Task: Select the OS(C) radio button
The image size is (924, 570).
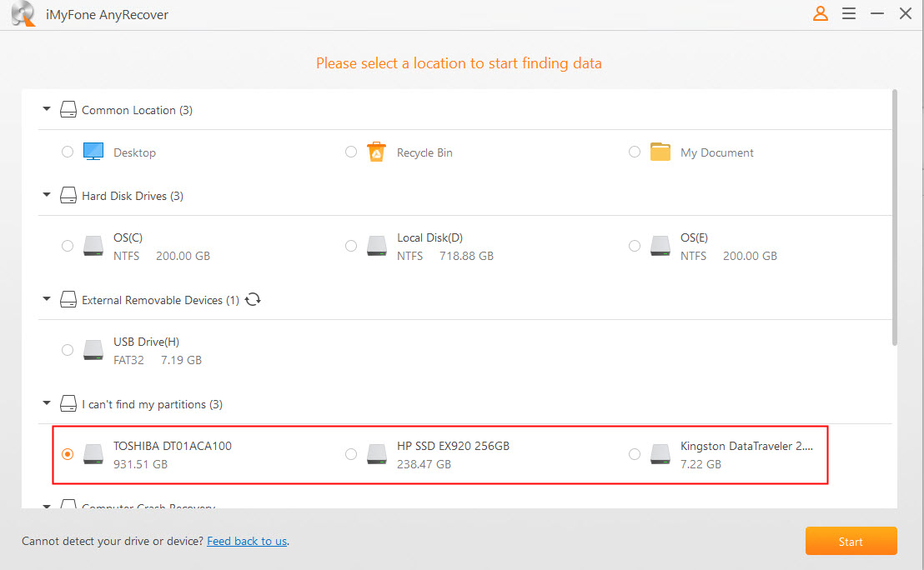Action: tap(68, 246)
